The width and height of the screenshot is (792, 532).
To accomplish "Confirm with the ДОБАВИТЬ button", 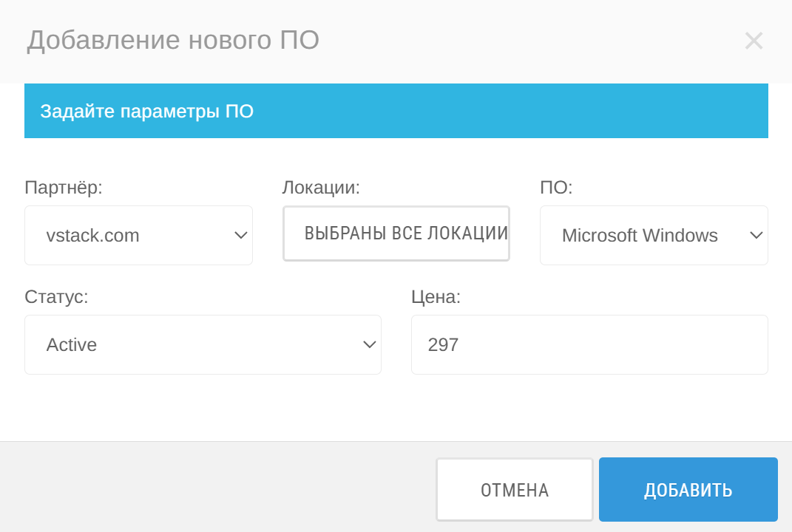I will 688,489.
